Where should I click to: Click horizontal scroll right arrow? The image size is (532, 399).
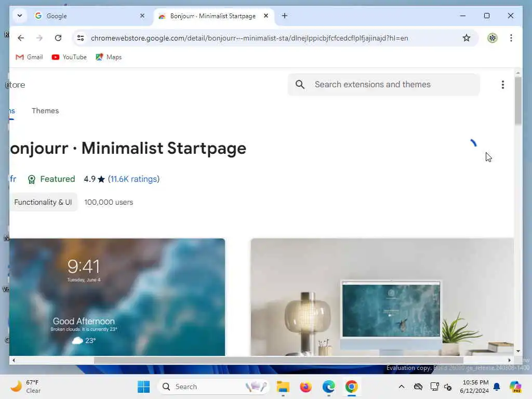509,361
